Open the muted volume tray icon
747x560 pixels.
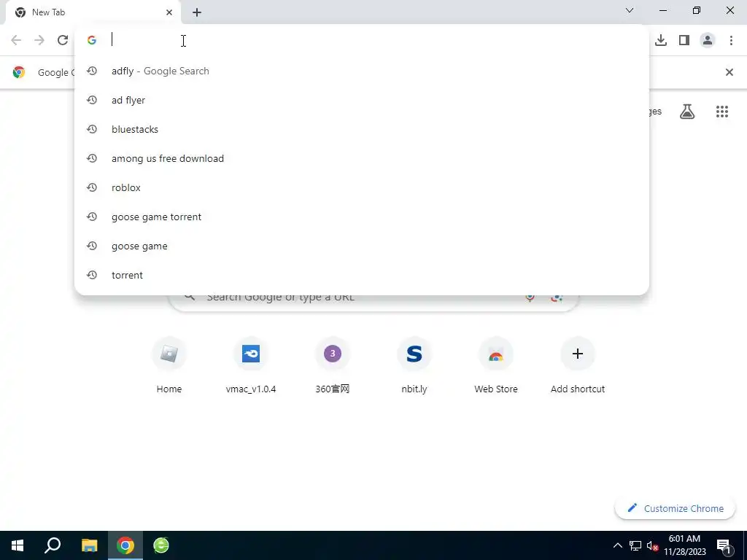652,545
